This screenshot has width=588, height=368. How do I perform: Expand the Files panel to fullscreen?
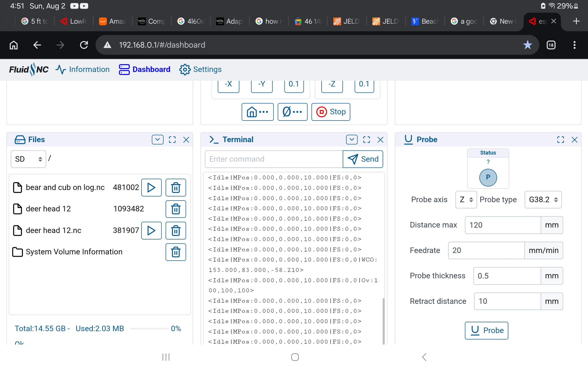172,140
